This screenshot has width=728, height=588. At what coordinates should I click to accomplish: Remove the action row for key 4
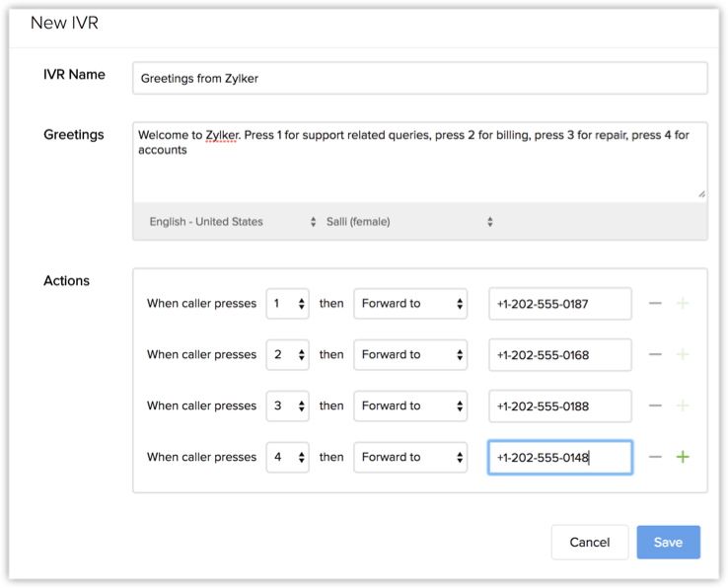click(655, 458)
